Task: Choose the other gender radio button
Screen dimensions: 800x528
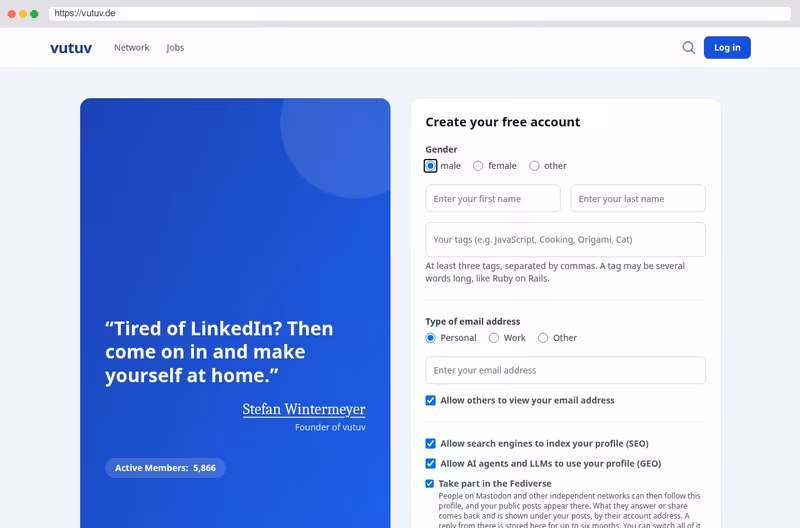Action: point(534,166)
